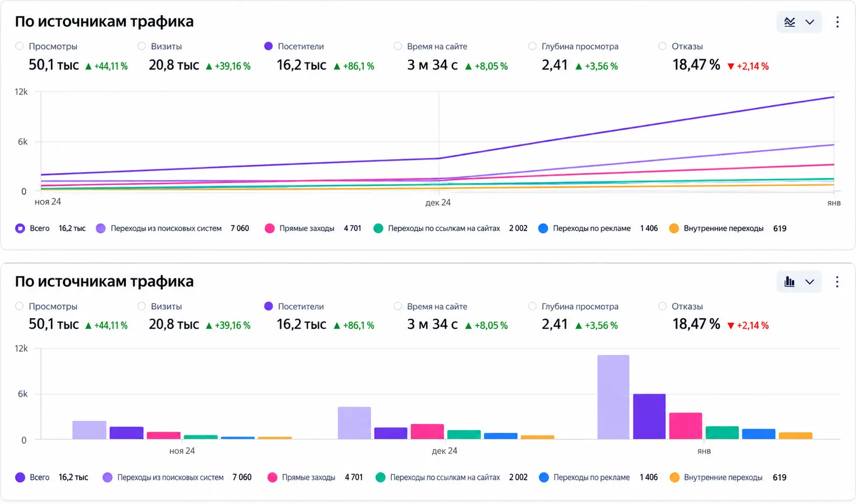Click the tallest янв bar in bar chart
The width and height of the screenshot is (856, 504).
point(613,397)
